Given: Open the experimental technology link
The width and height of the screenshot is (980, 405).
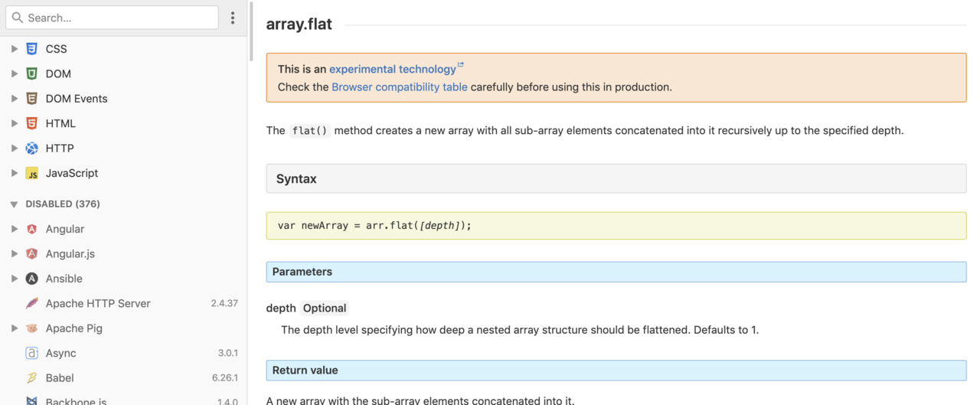Looking at the screenshot, I should point(392,69).
